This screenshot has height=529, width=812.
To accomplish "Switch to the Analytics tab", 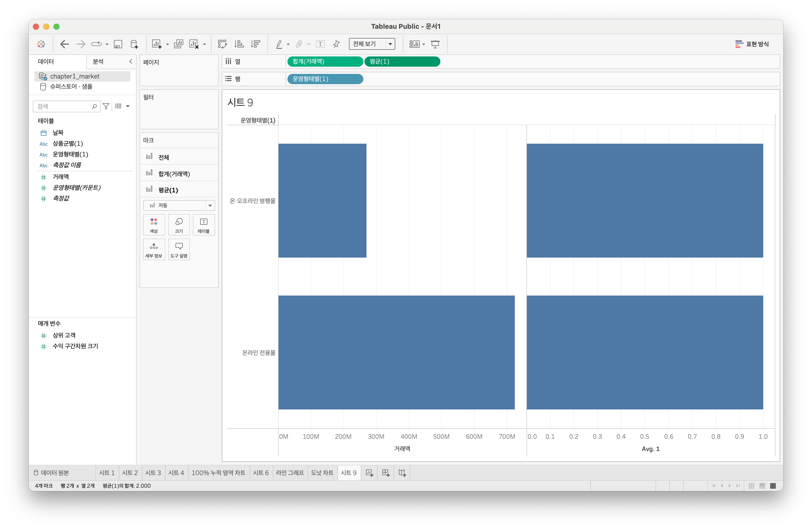I will pos(98,61).
